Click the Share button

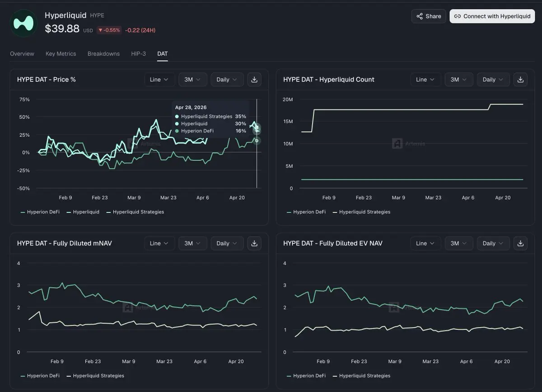pos(428,16)
